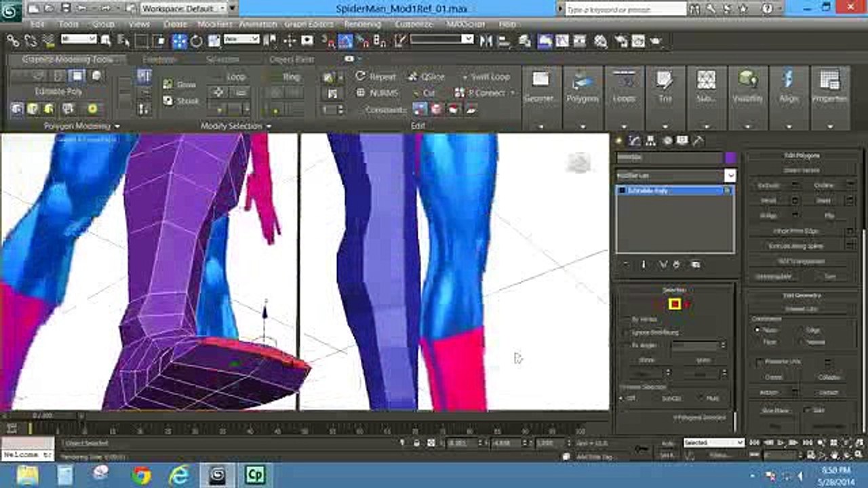The height and width of the screenshot is (488, 868).
Task: Click the Mirror tool icon
Action: [x=486, y=41]
